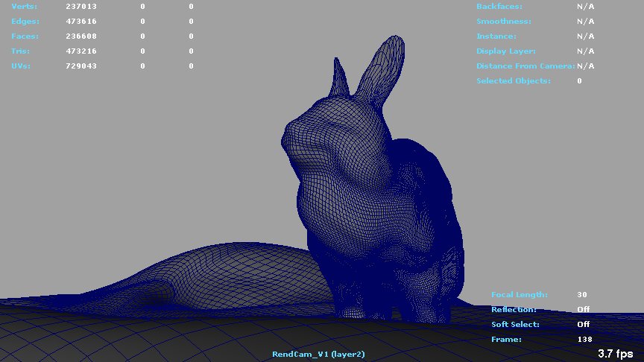Click the Distance From Camera label
The image size is (644, 362).
tap(525, 66)
